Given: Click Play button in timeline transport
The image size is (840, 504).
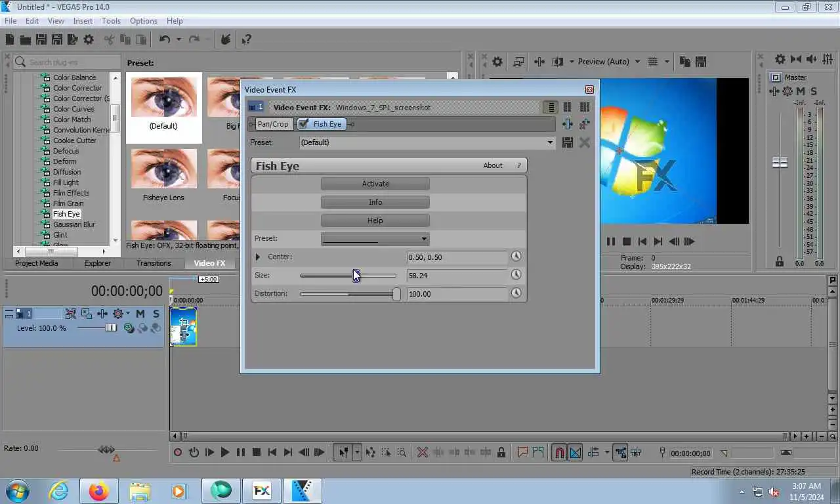Looking at the screenshot, I should pos(225,452).
